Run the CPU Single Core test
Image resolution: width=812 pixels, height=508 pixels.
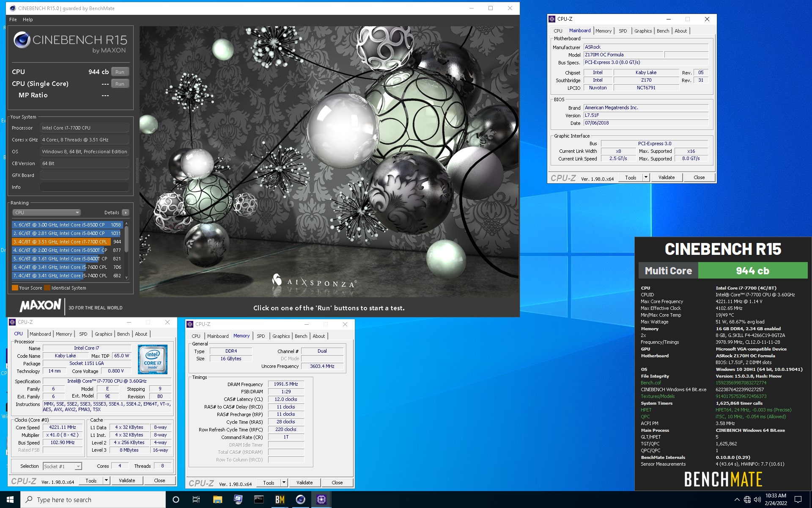pyautogui.click(x=120, y=84)
